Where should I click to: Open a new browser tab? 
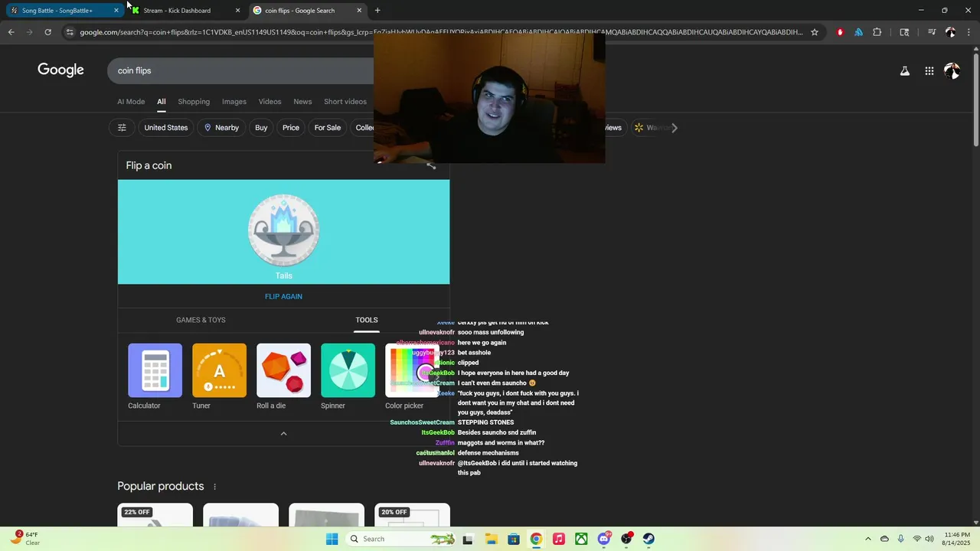(x=377, y=11)
